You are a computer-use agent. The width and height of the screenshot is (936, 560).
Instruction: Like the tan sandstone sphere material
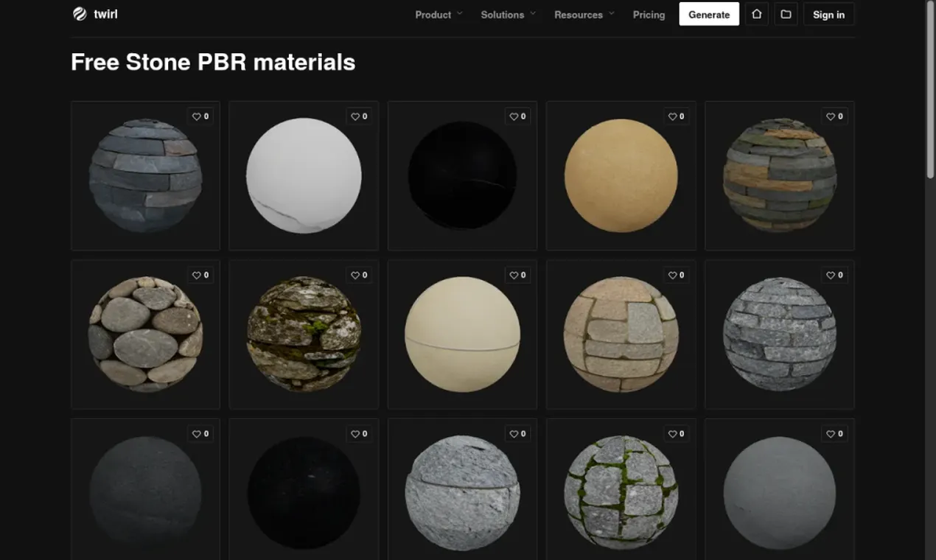point(676,116)
